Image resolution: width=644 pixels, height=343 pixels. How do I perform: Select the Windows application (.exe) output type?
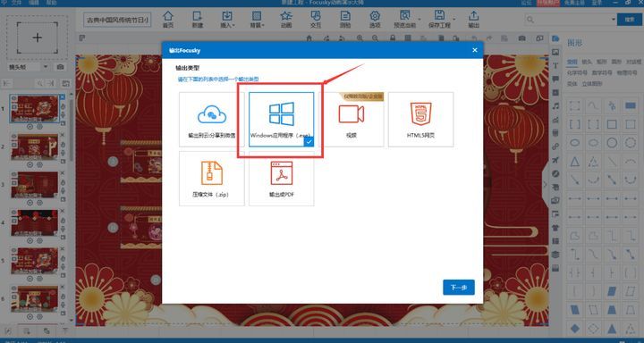282,120
